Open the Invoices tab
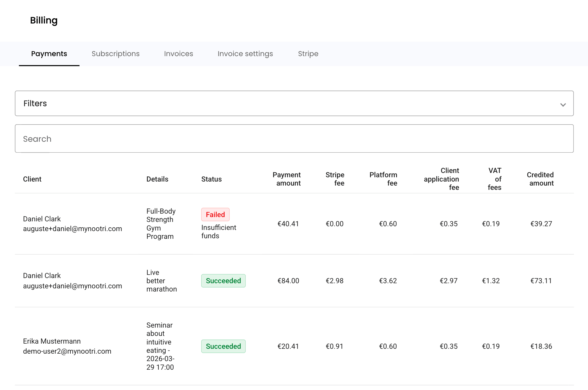The image size is (588, 390). pos(178,54)
